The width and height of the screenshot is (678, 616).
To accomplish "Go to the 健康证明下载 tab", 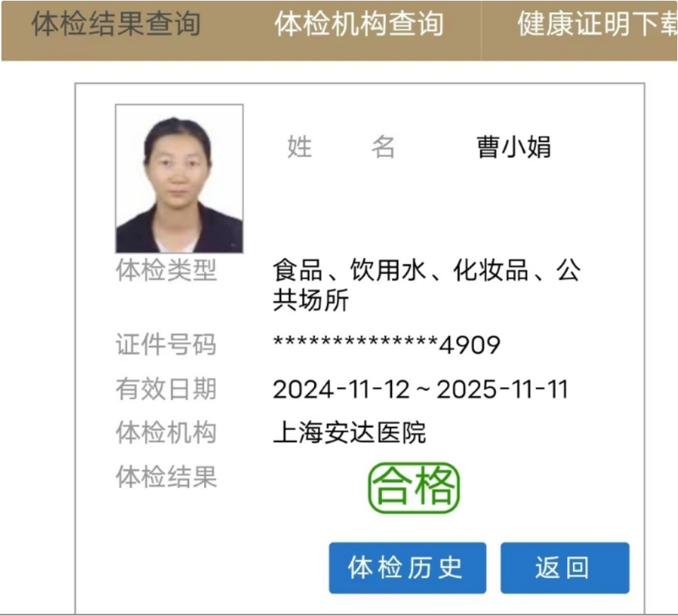I will pyautogui.click(x=597, y=24).
